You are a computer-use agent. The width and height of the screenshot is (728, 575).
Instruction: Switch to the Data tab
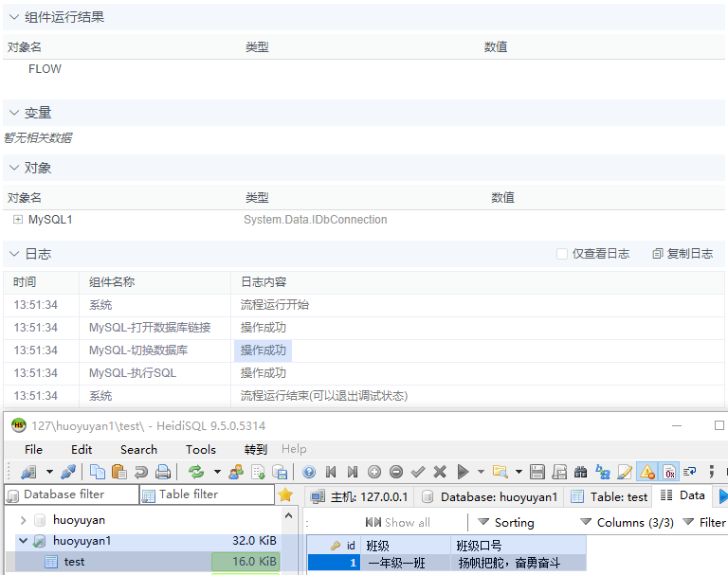(682, 495)
